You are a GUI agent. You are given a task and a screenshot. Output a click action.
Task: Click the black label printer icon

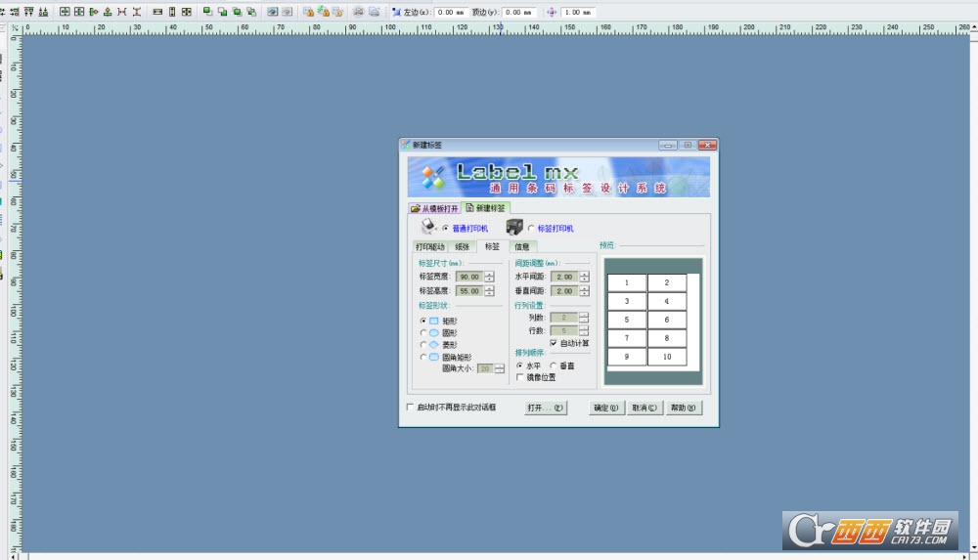click(514, 227)
